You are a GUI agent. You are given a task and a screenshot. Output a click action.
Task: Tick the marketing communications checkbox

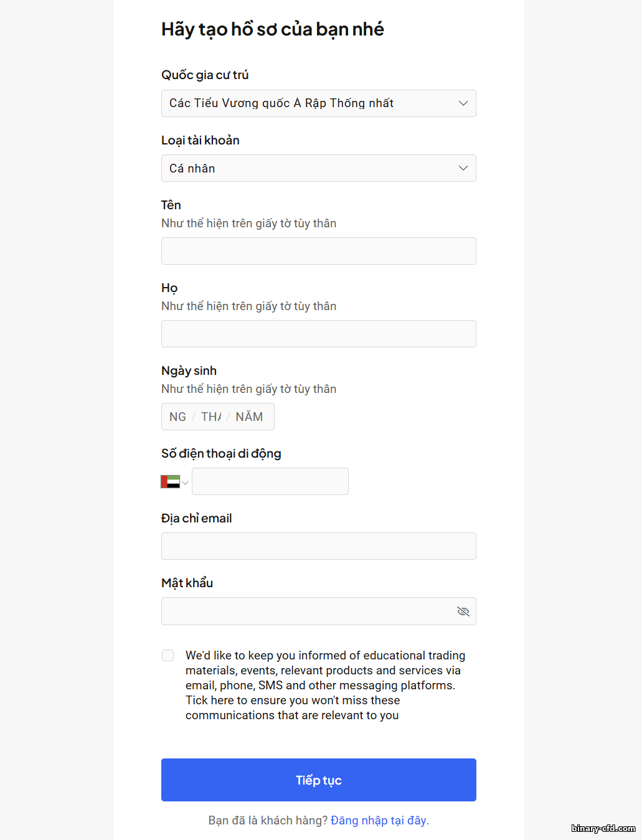(168, 655)
